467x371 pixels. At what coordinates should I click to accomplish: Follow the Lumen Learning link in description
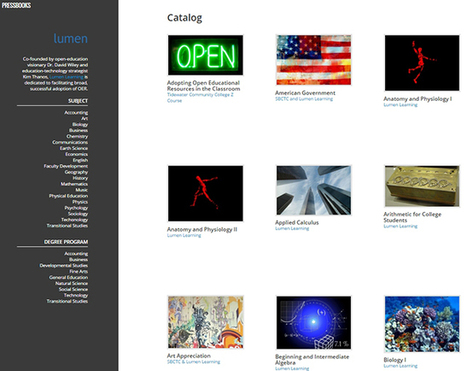[x=66, y=77]
